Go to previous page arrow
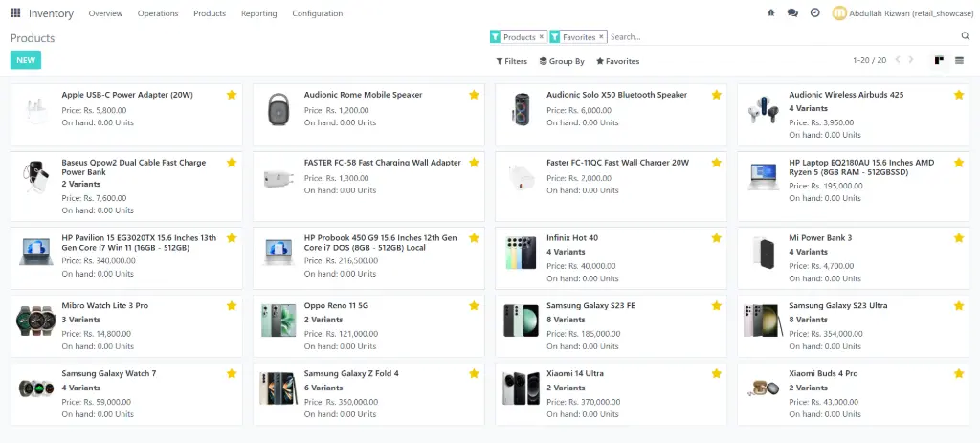Viewport: 980px width, 443px height. point(898,60)
